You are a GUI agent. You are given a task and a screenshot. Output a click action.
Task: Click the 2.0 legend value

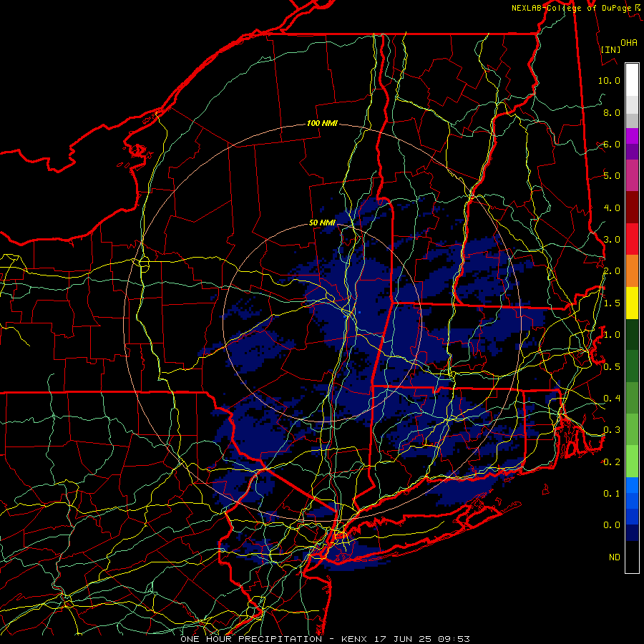(612, 271)
